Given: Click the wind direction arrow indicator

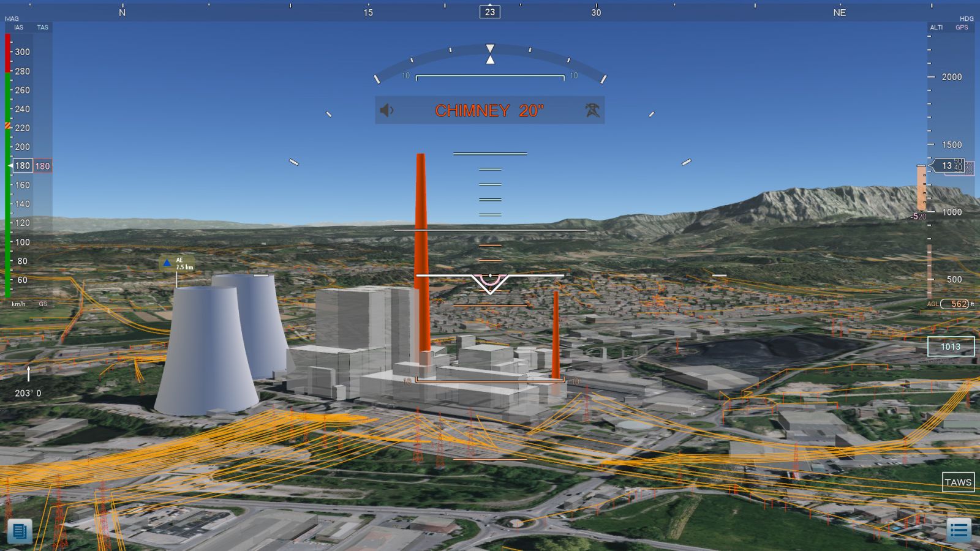Looking at the screenshot, I should click(28, 373).
